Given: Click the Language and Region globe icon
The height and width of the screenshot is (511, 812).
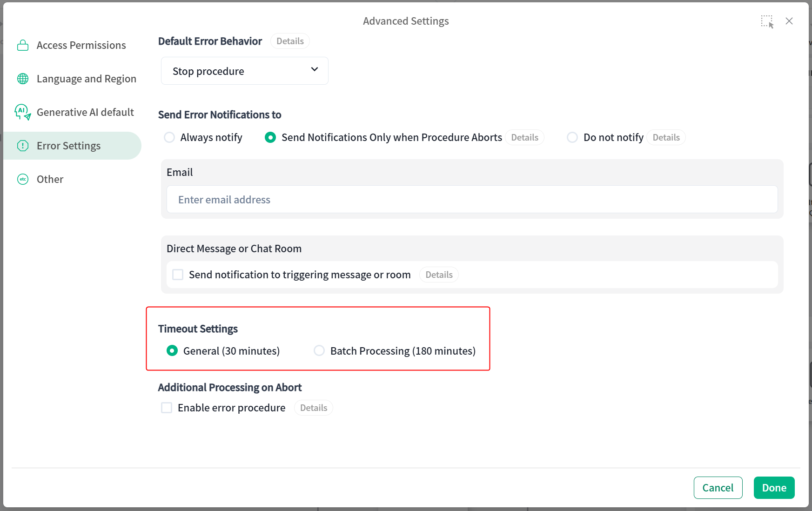Looking at the screenshot, I should (x=23, y=79).
